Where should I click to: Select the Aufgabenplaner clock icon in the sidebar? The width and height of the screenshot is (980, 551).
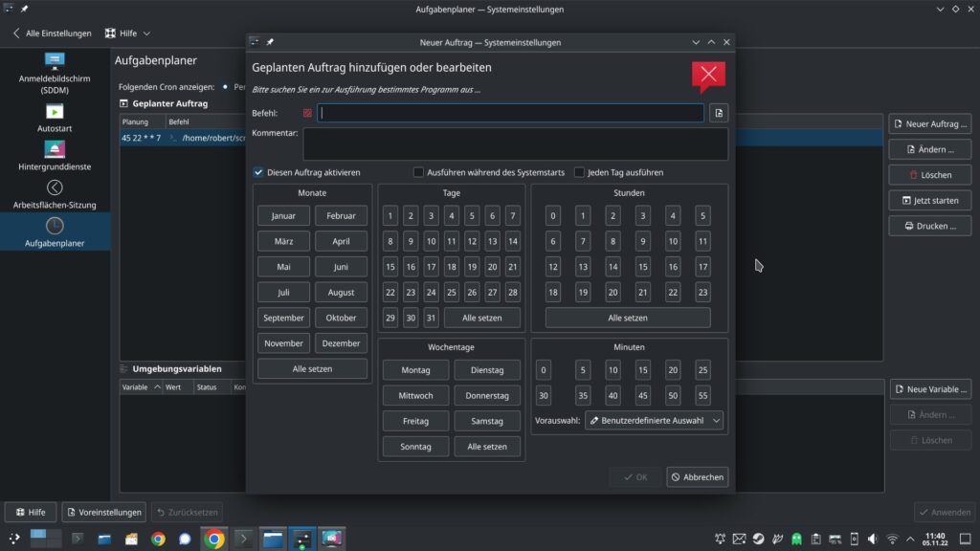click(55, 226)
